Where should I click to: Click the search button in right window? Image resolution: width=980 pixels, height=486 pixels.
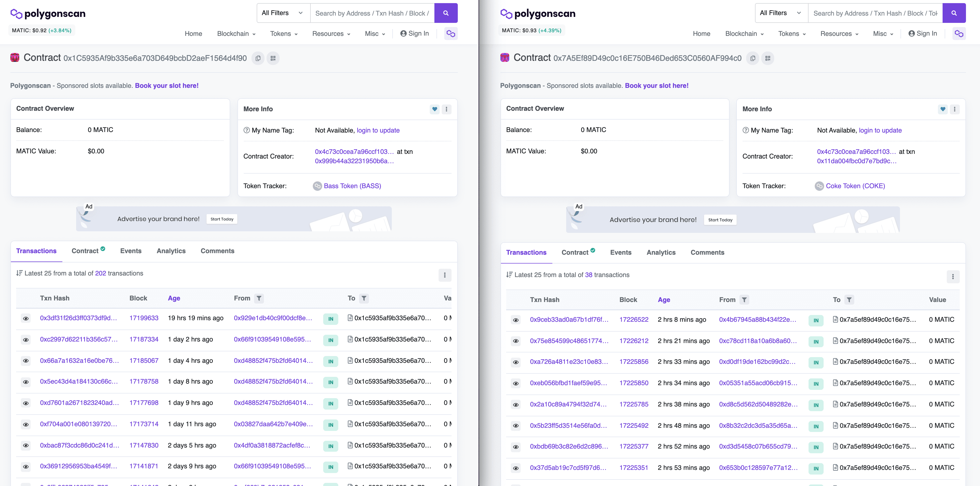(954, 13)
